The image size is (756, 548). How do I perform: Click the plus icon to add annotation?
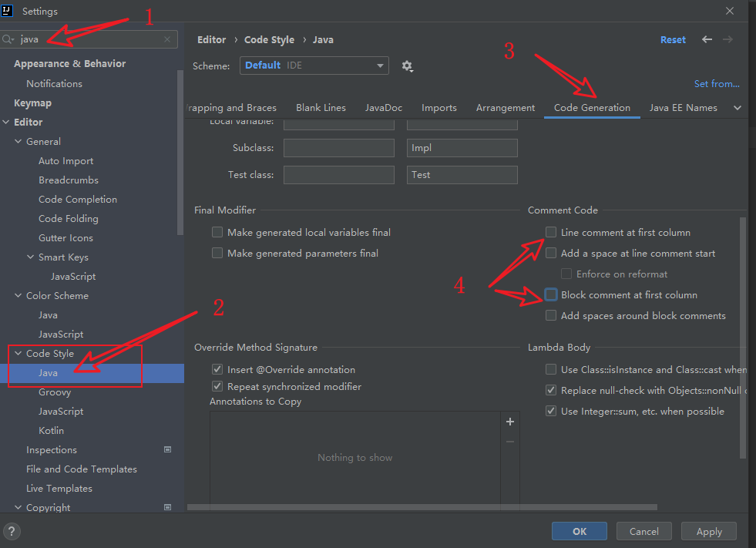(x=510, y=422)
